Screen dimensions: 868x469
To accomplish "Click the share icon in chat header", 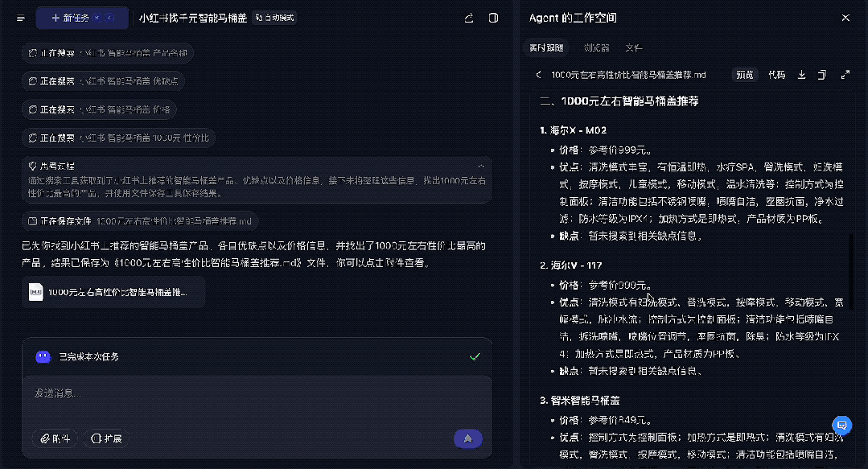I will coord(469,19).
